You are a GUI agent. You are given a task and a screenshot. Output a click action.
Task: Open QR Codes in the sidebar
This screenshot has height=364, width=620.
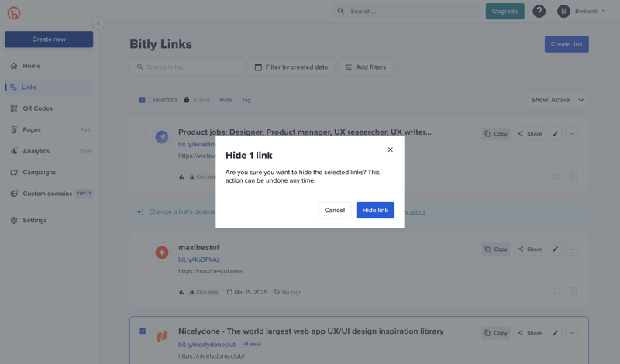click(49, 108)
